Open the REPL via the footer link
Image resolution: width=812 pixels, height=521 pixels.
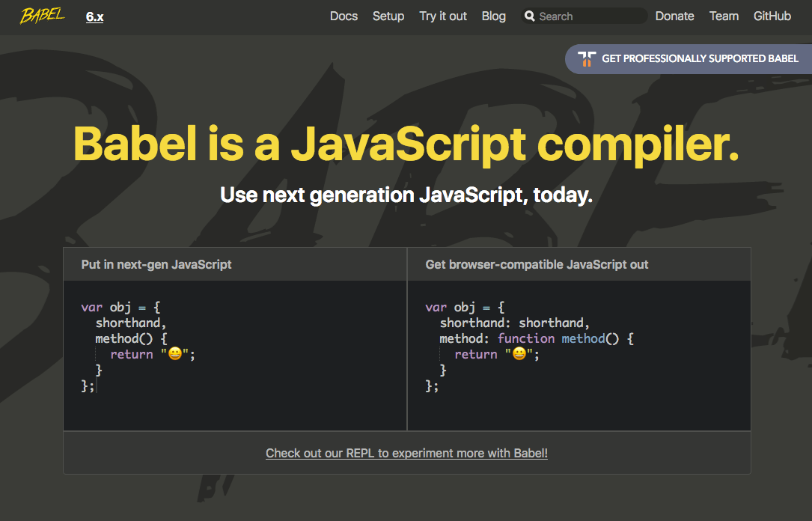click(x=406, y=453)
